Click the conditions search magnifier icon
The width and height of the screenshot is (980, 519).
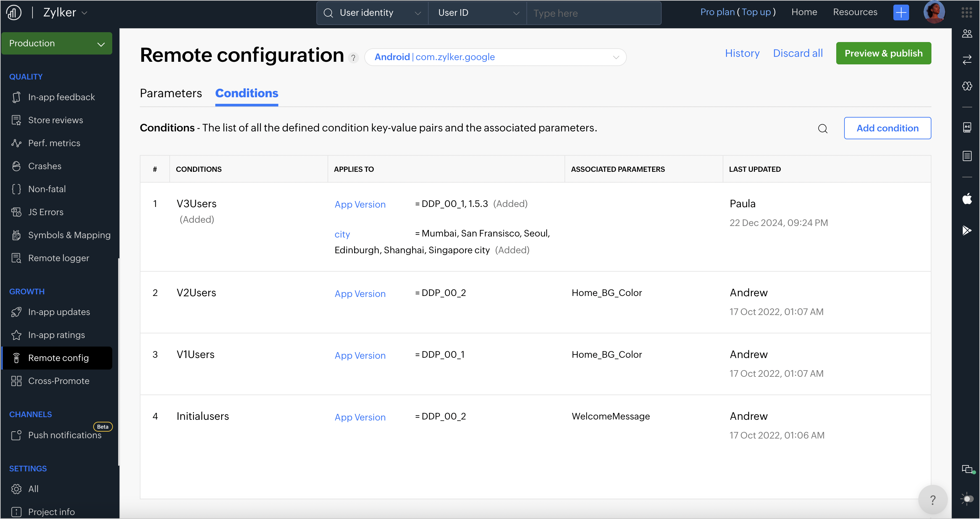click(x=822, y=129)
